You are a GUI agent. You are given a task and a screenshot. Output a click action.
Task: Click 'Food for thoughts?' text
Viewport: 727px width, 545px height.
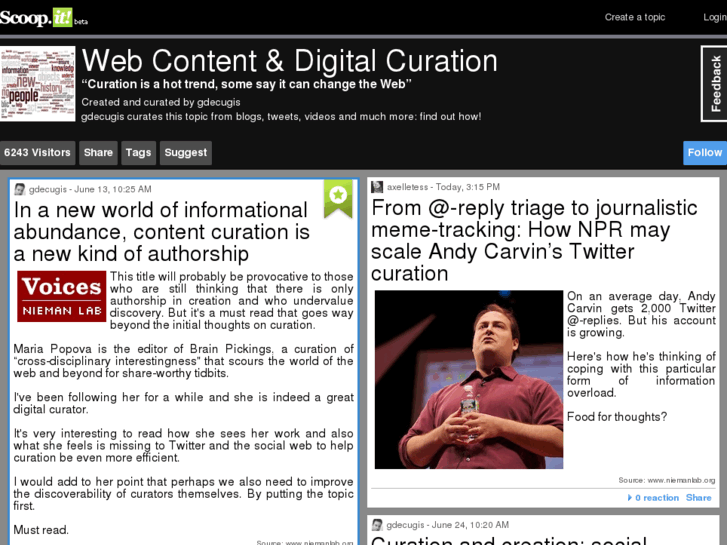pyautogui.click(x=617, y=417)
